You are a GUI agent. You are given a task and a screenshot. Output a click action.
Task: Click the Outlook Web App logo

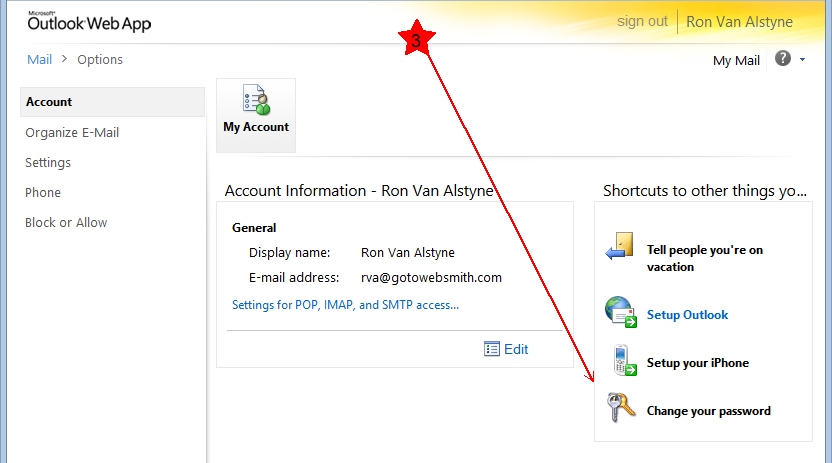[89, 22]
